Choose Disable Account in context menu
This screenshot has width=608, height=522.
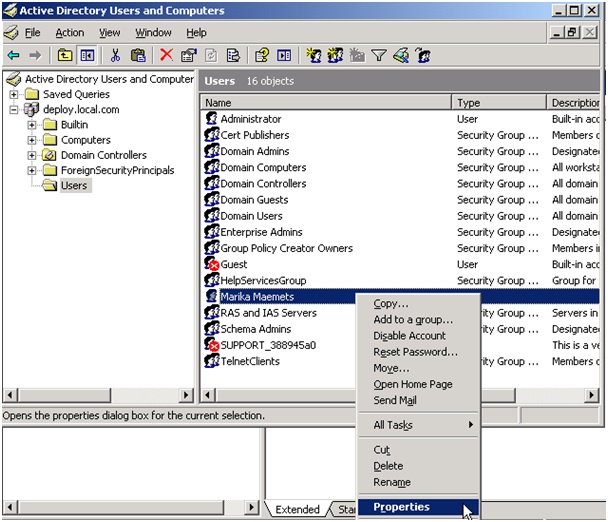pos(418,335)
